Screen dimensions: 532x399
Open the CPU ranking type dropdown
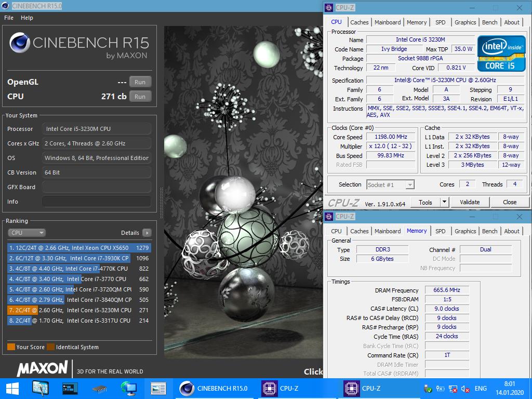[27, 233]
